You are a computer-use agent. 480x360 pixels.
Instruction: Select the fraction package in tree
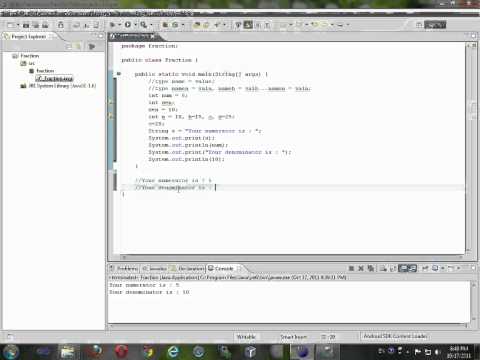[42, 71]
